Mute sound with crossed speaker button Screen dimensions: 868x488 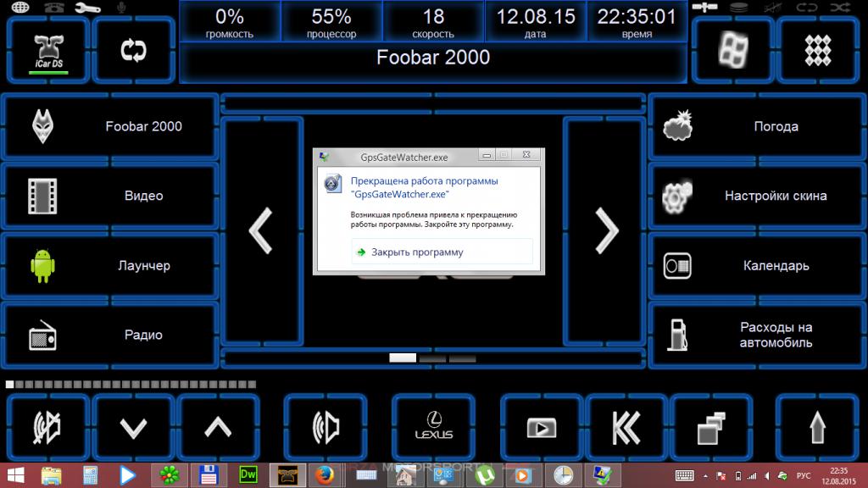[47, 428]
